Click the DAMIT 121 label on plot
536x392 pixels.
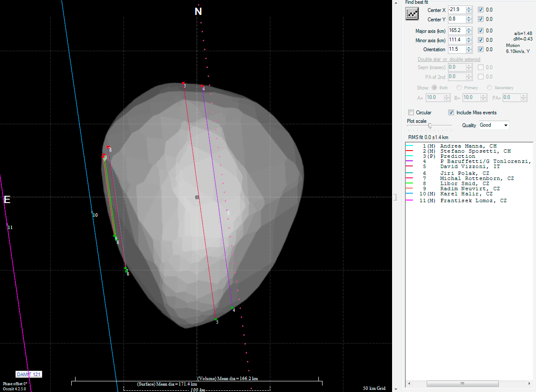(x=29, y=374)
